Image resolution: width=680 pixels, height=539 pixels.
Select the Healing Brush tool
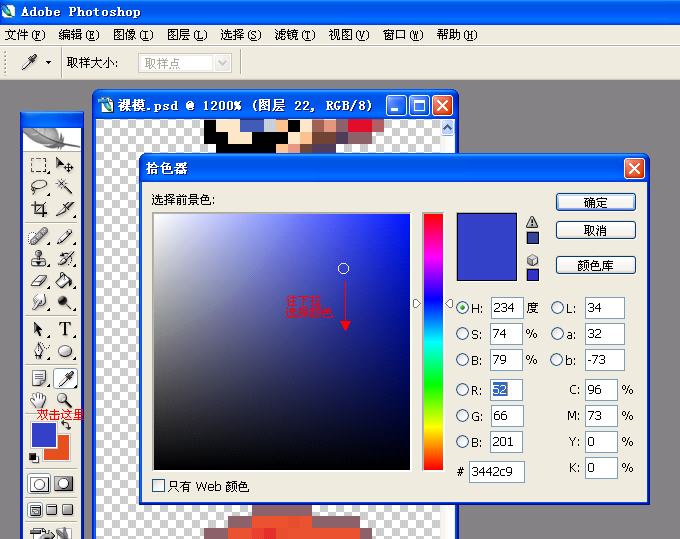[x=39, y=237]
